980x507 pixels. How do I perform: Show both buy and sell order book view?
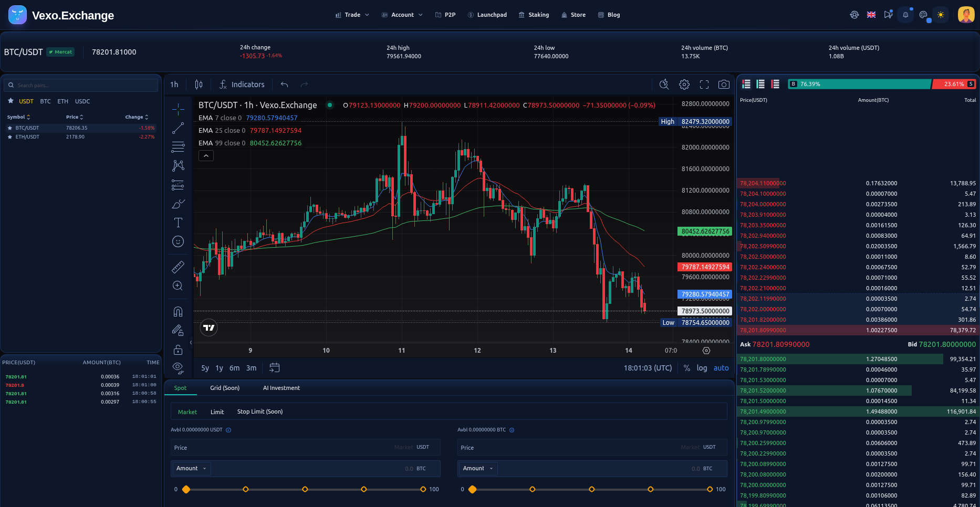[746, 84]
